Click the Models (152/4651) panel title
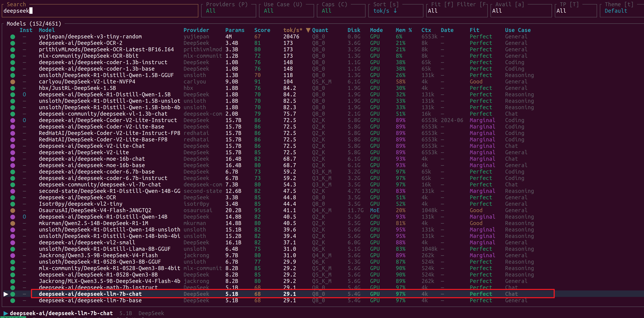The image size is (644, 318). [x=34, y=24]
